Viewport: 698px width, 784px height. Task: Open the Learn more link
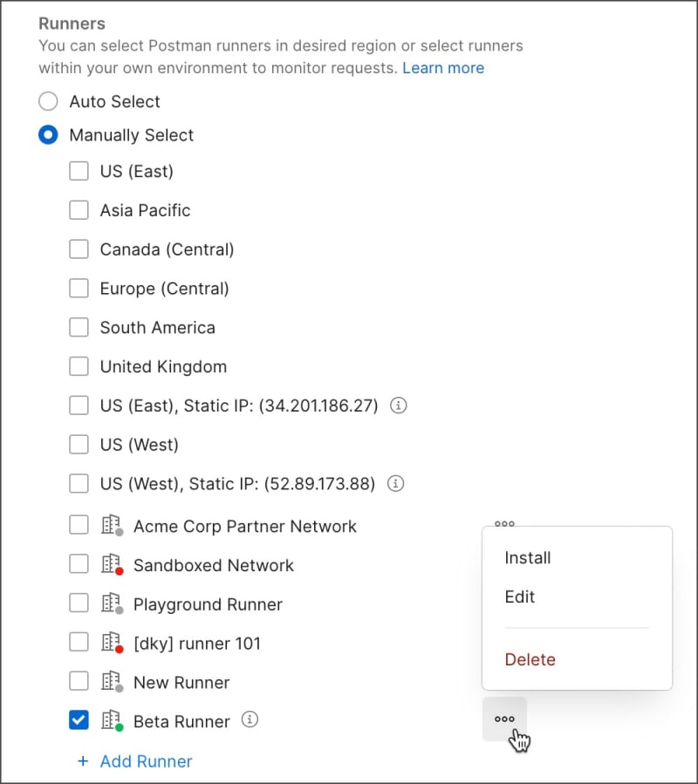coord(444,68)
